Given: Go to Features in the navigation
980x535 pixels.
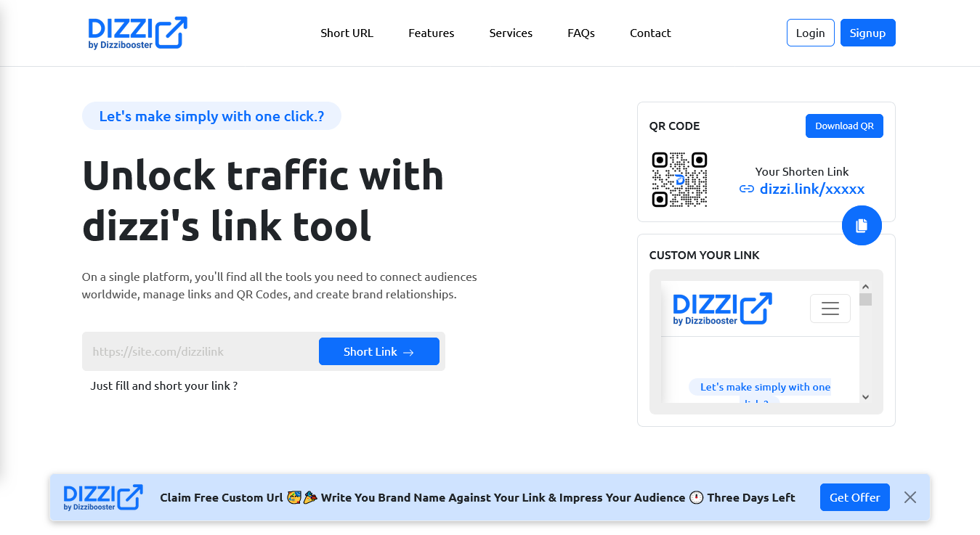Looking at the screenshot, I should (431, 33).
